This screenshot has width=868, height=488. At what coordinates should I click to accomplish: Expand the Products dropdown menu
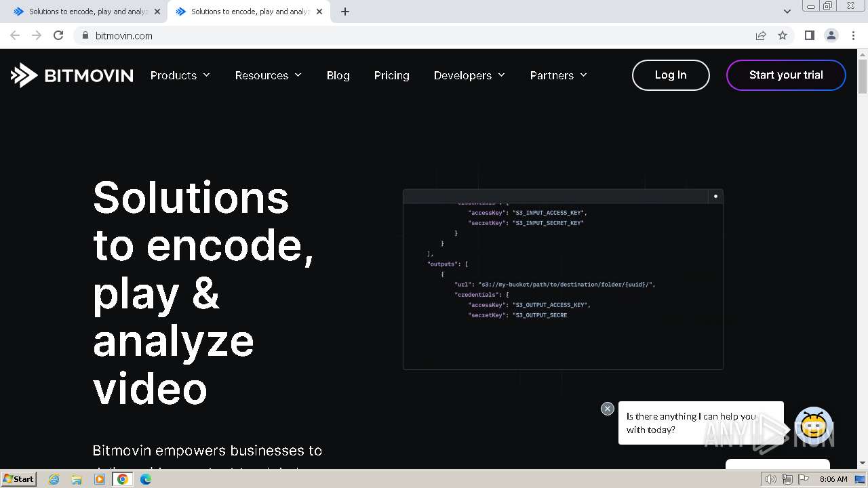(x=180, y=75)
